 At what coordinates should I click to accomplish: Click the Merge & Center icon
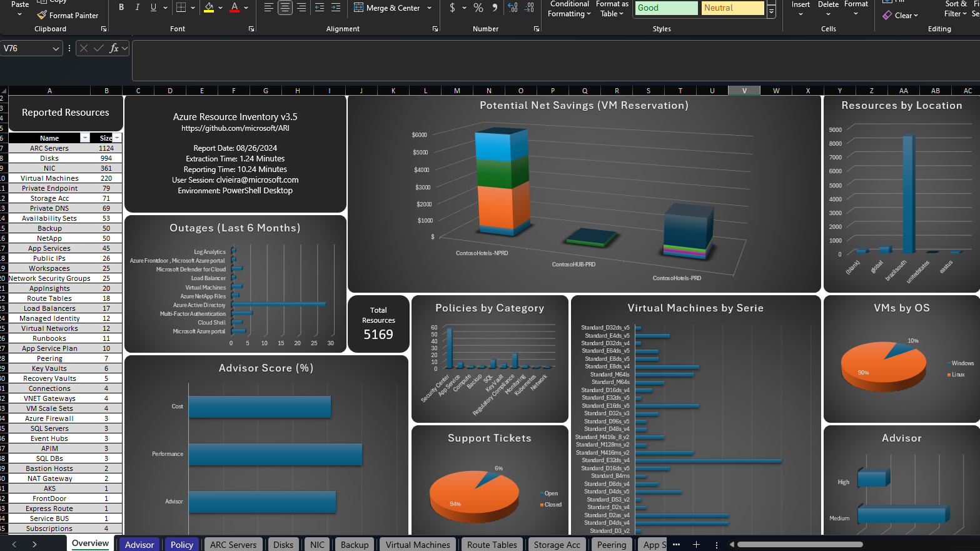point(359,8)
